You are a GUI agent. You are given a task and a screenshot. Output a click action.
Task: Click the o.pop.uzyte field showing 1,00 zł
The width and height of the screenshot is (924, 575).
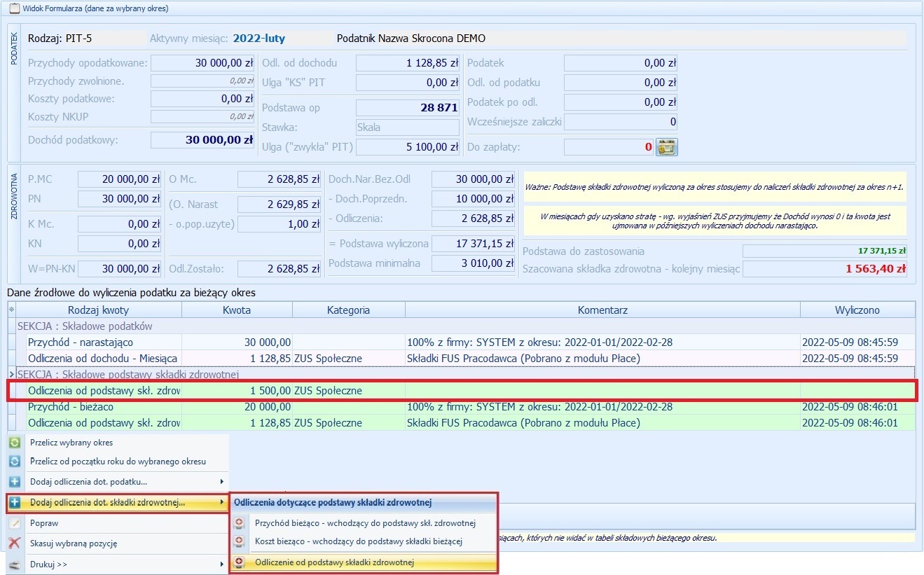[x=280, y=224]
